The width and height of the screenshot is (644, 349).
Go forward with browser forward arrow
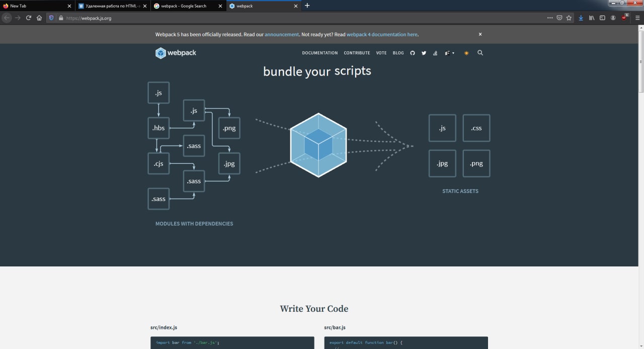18,18
